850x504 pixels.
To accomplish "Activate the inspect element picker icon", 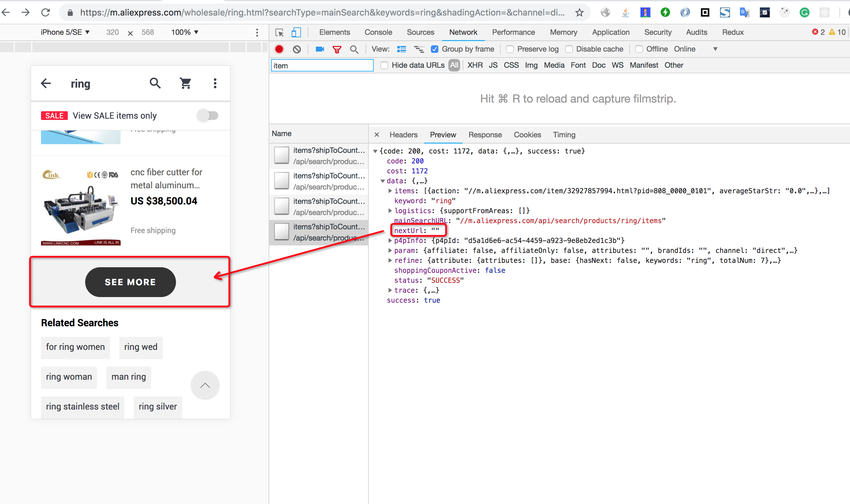I will (279, 32).
